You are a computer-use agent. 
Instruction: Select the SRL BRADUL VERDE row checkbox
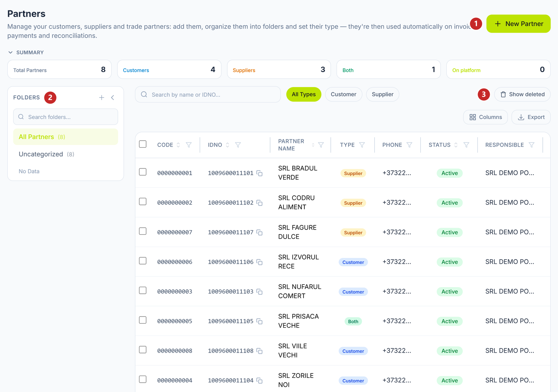pyautogui.click(x=143, y=172)
